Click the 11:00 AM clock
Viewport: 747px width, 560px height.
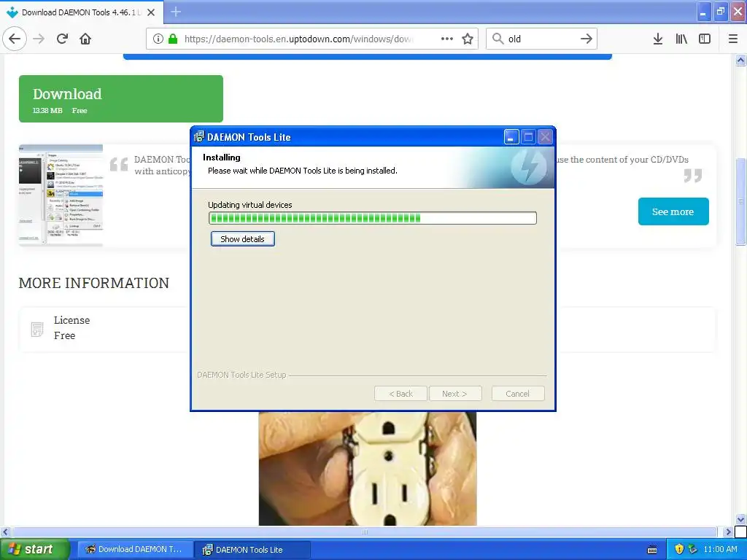click(x=720, y=550)
